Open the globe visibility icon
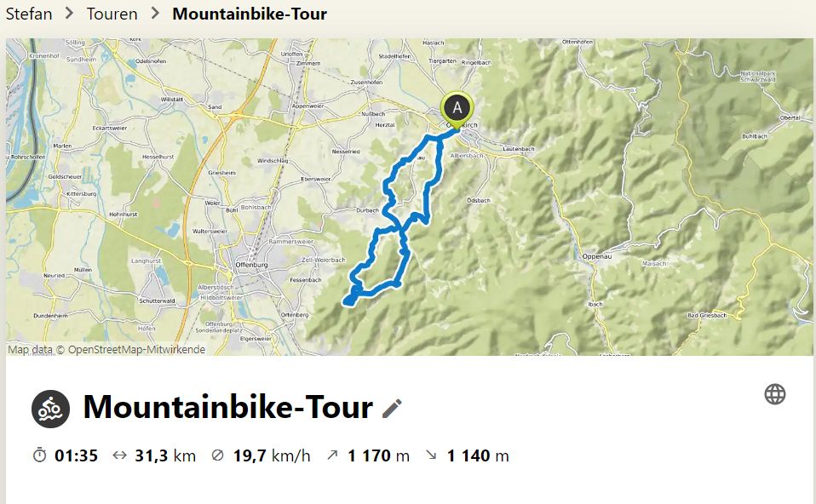This screenshot has width=816, height=504. [775, 394]
